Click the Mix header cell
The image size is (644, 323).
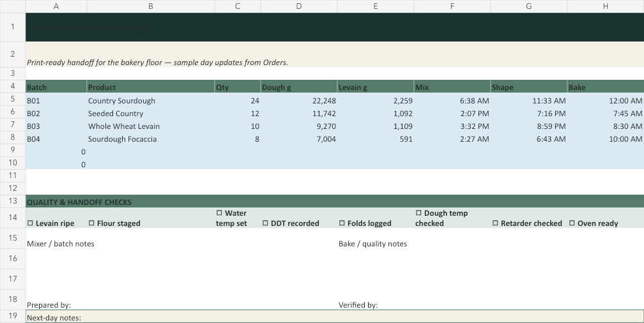pyautogui.click(x=452, y=86)
